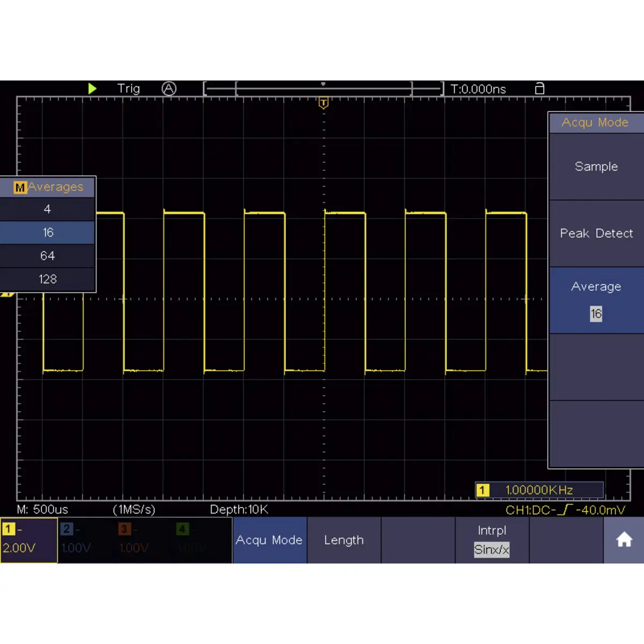
Task: Select Average acquisition mode
Action: pyautogui.click(x=596, y=300)
